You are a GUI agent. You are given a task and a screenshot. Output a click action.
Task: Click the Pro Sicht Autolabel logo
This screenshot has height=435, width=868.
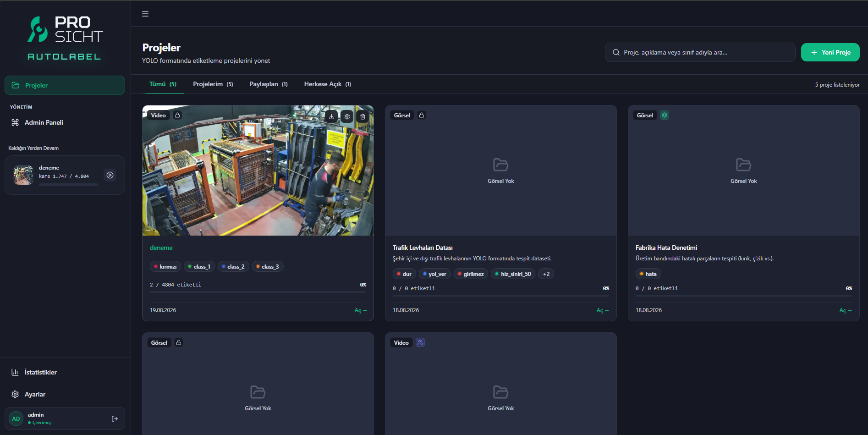(x=65, y=38)
